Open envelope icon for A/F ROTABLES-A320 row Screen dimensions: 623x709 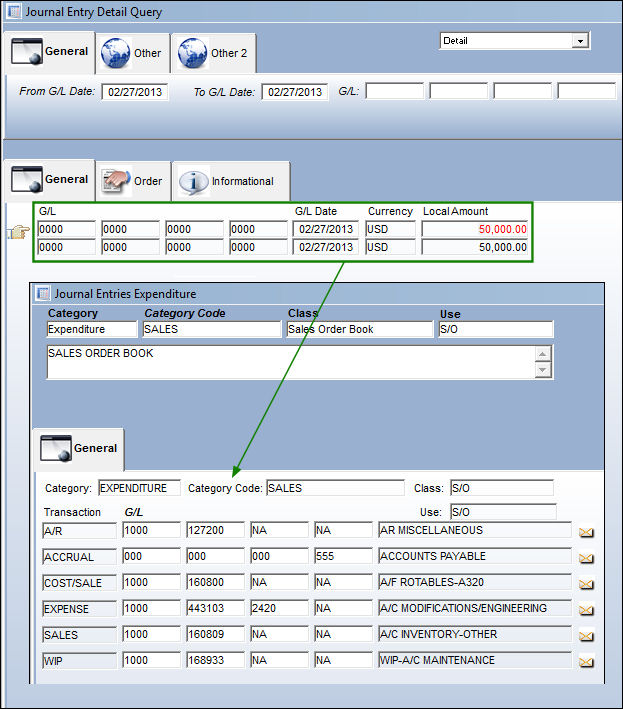tap(586, 584)
